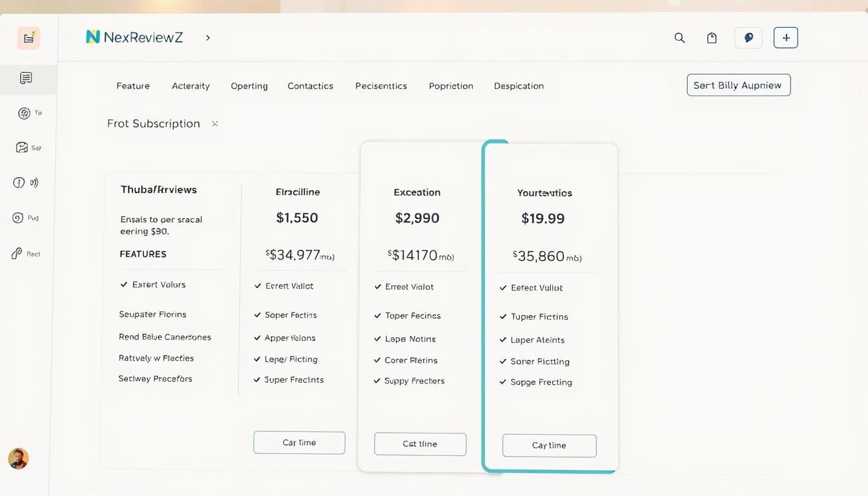Toggle 'Soper Fectins' checkmark in Elracilline plan

tap(258, 315)
